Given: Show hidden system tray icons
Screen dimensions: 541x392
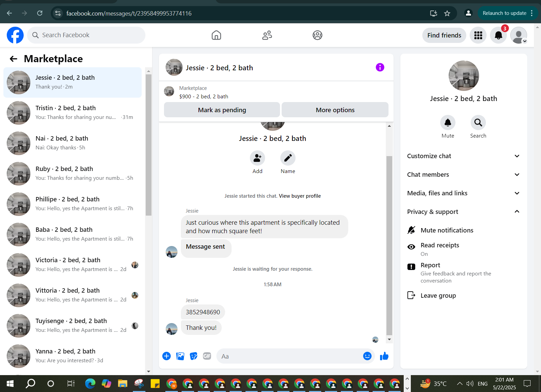Looking at the screenshot, I should pos(460,384).
